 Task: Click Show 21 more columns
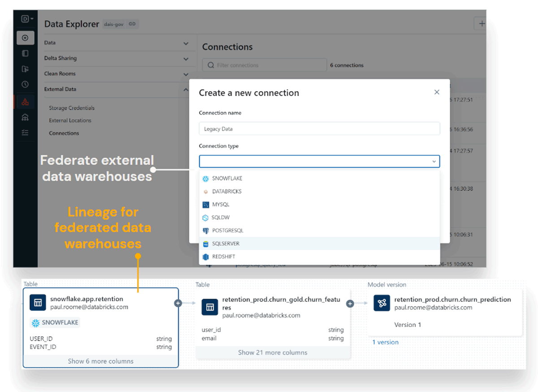click(x=273, y=353)
